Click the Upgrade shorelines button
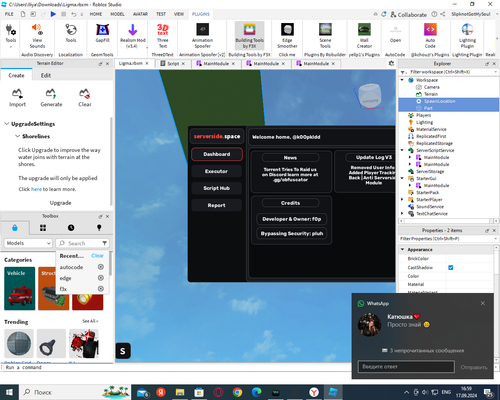500x400 pixels. pyautogui.click(x=60, y=203)
